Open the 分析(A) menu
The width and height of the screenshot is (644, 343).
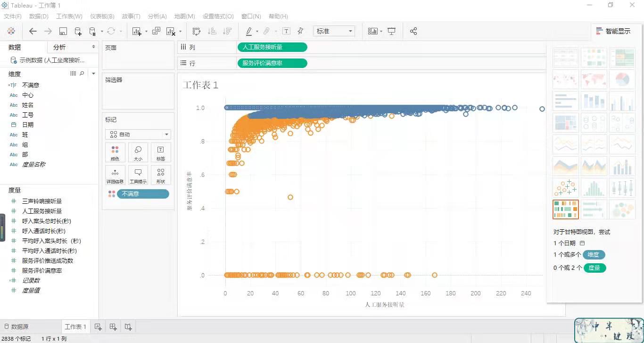point(157,16)
